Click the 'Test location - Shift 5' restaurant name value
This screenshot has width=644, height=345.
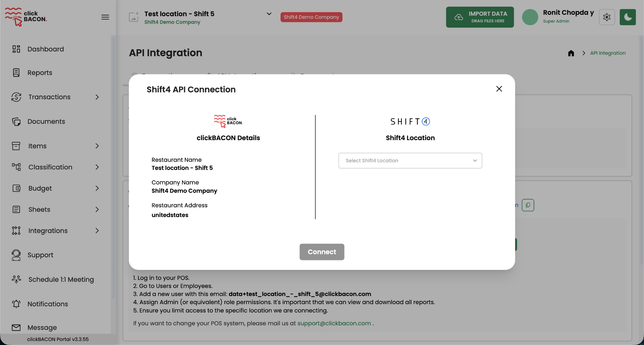182,168
